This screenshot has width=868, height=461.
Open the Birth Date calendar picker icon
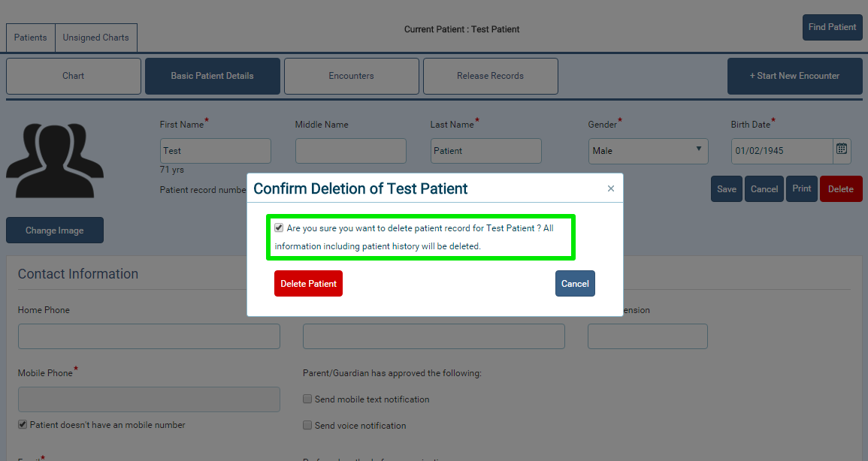pyautogui.click(x=842, y=149)
